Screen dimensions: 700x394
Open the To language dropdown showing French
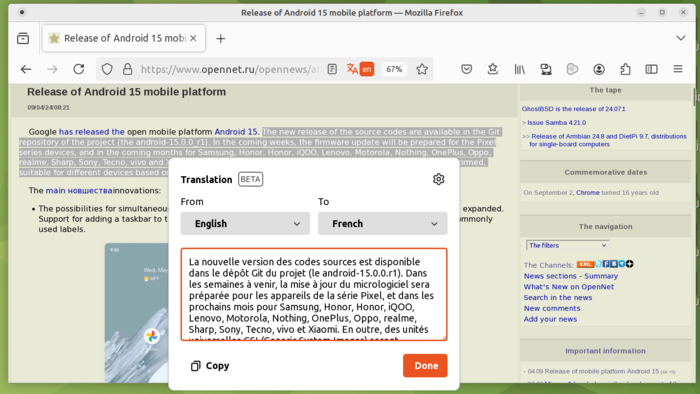tap(383, 224)
